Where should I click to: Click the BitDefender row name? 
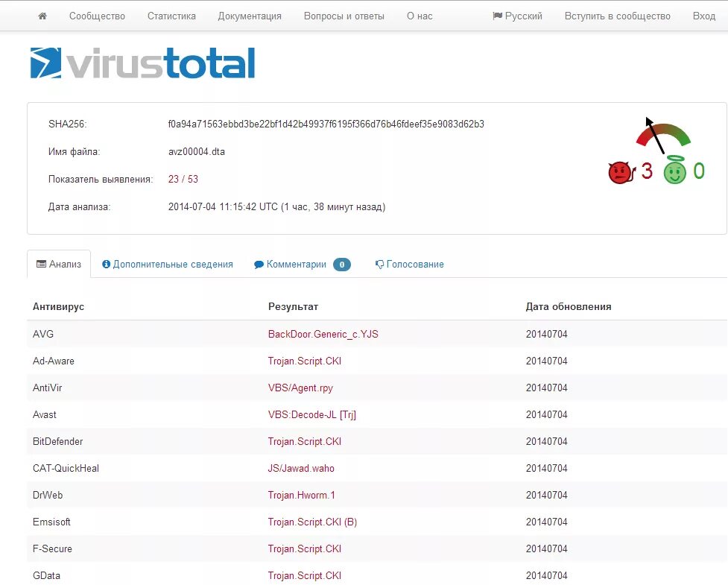click(57, 441)
